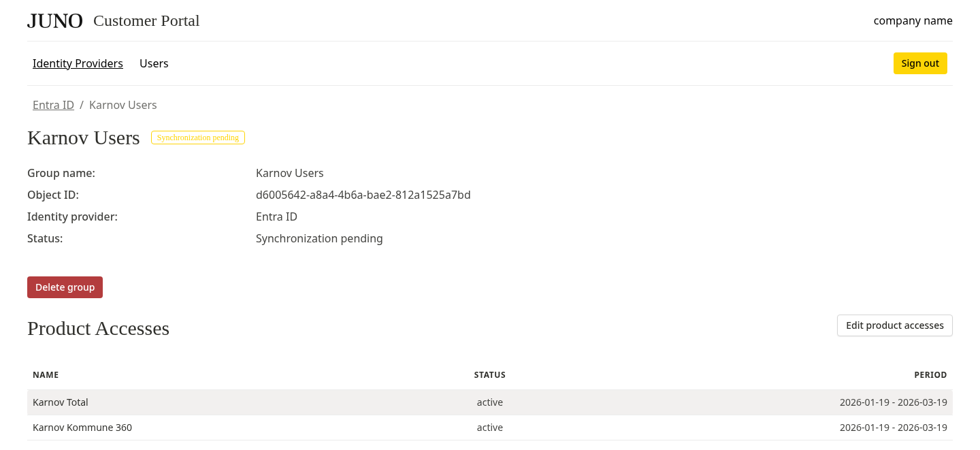Click the JUNO logo

(x=54, y=20)
